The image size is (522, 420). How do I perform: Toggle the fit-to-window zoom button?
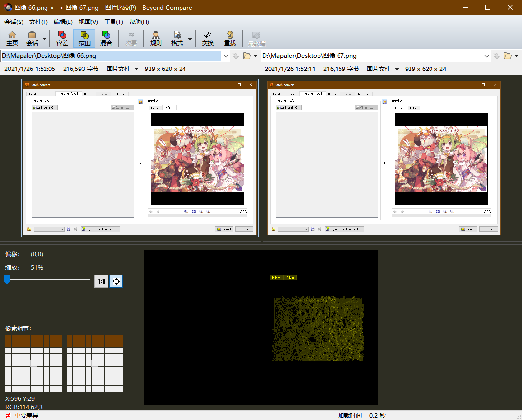point(116,281)
